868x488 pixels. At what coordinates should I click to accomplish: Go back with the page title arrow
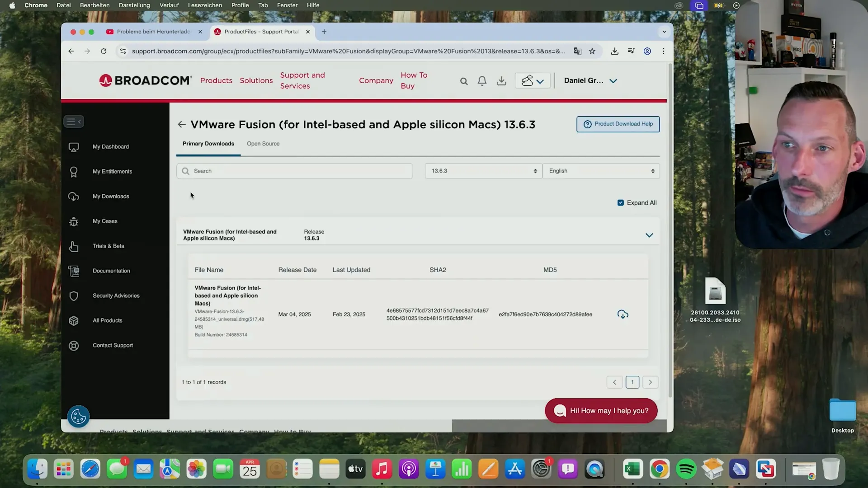(182, 124)
